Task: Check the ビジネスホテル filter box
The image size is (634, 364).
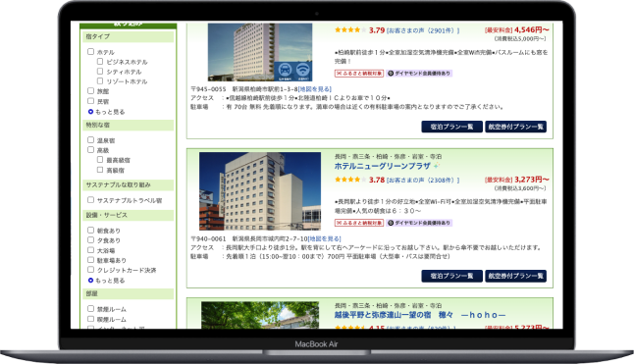Action: point(100,62)
